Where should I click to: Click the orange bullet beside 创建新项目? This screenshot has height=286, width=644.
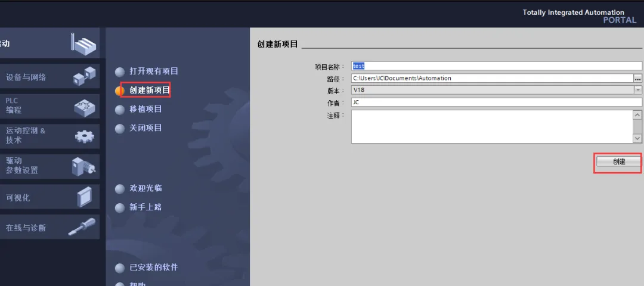(x=119, y=91)
